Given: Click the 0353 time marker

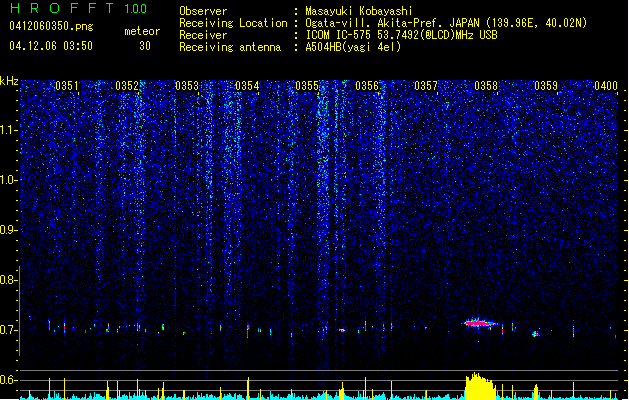Looking at the screenshot, I should [187, 86].
